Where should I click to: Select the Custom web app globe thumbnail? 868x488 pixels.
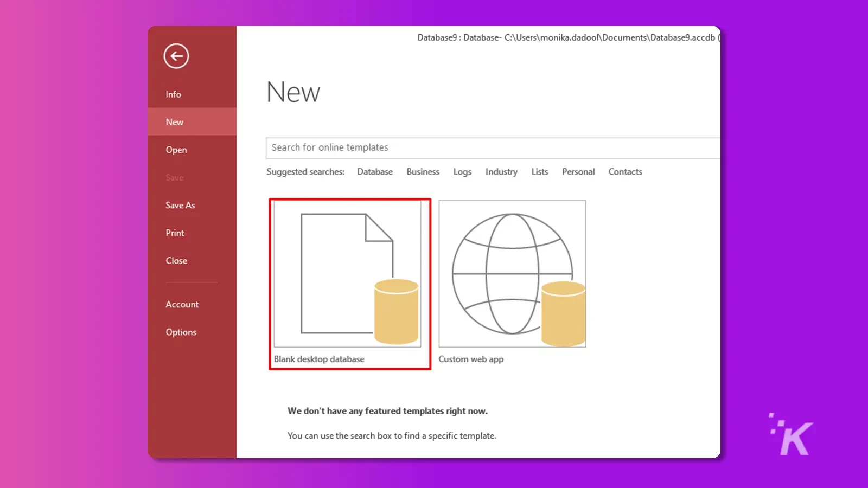click(x=512, y=274)
